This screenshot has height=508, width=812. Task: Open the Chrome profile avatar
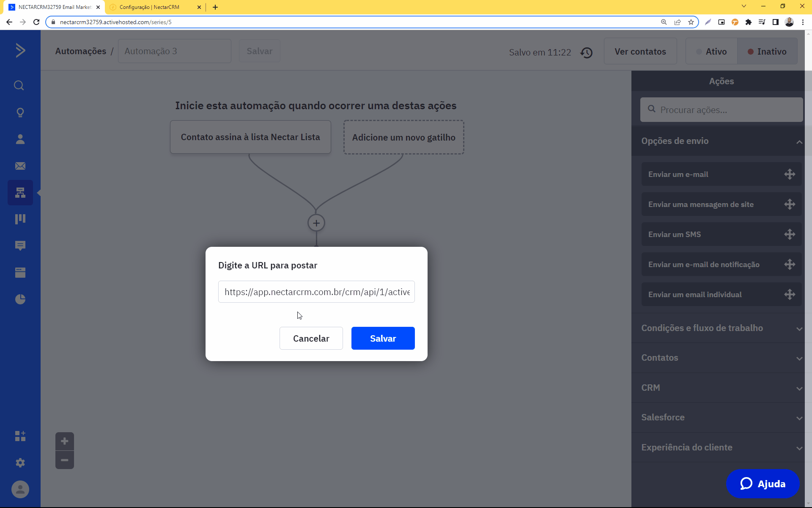coord(789,22)
